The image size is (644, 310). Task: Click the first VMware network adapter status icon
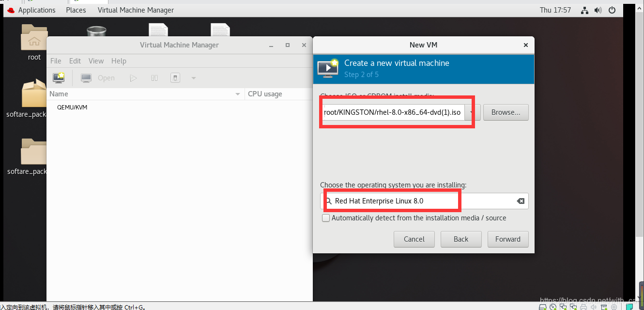(x=563, y=307)
